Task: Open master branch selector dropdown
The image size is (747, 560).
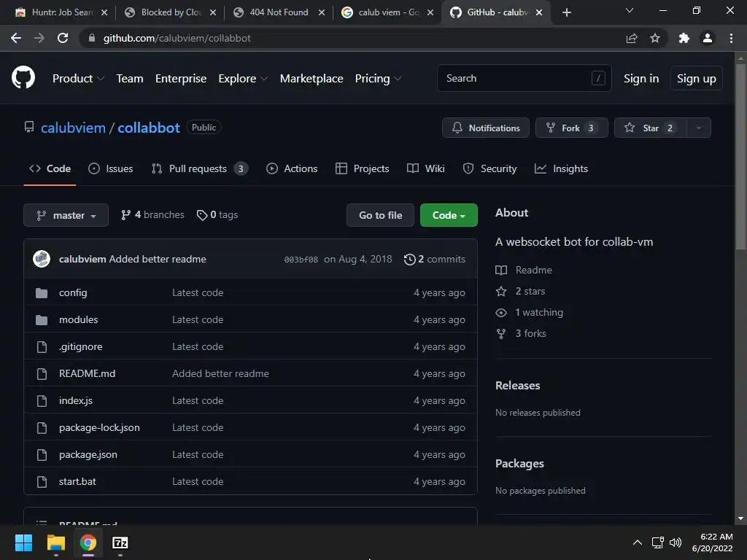Action: coord(66,215)
